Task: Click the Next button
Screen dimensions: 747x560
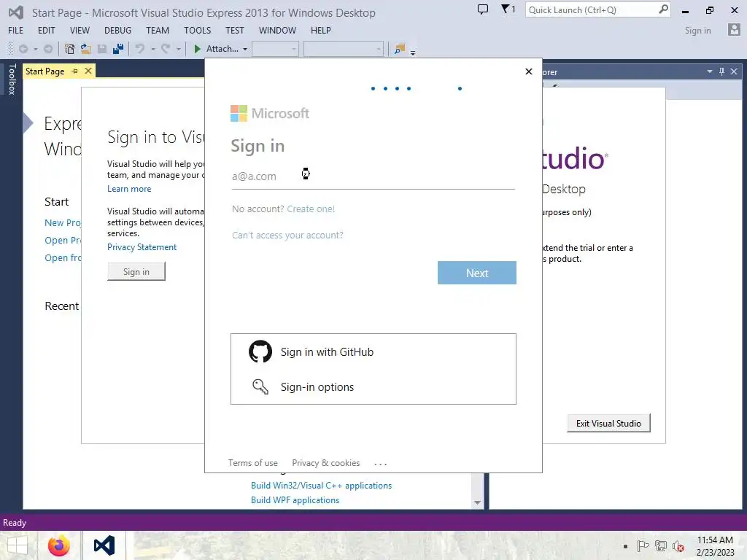Action: pos(477,273)
